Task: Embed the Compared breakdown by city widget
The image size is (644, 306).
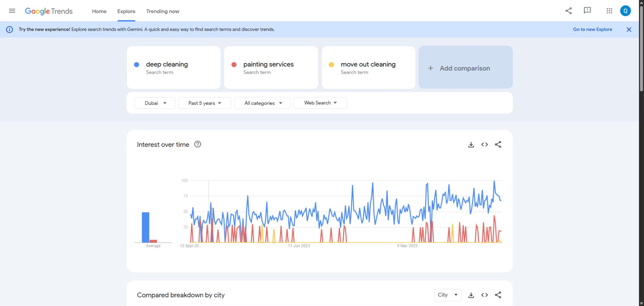Action: point(484,295)
